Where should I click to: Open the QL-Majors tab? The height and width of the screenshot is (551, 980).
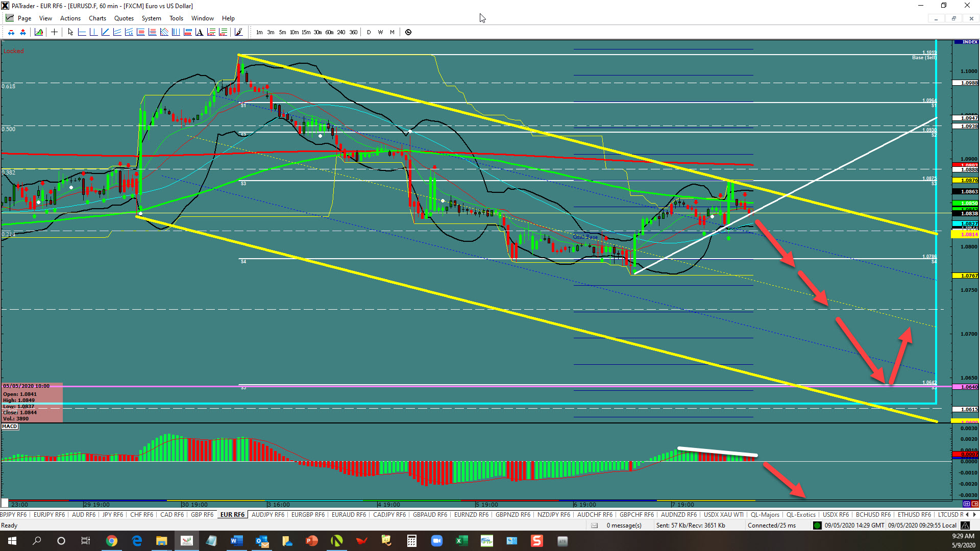pyautogui.click(x=765, y=515)
